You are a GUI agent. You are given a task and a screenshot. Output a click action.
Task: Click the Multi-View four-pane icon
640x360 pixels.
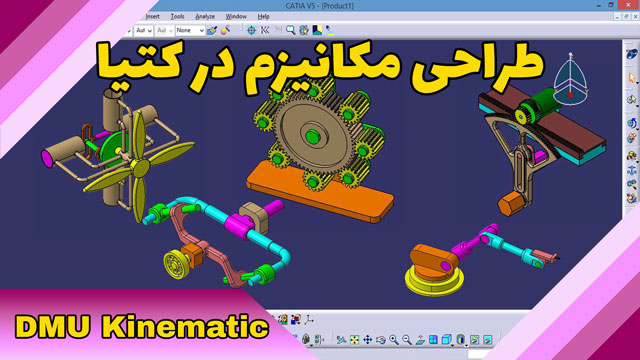tap(433, 340)
